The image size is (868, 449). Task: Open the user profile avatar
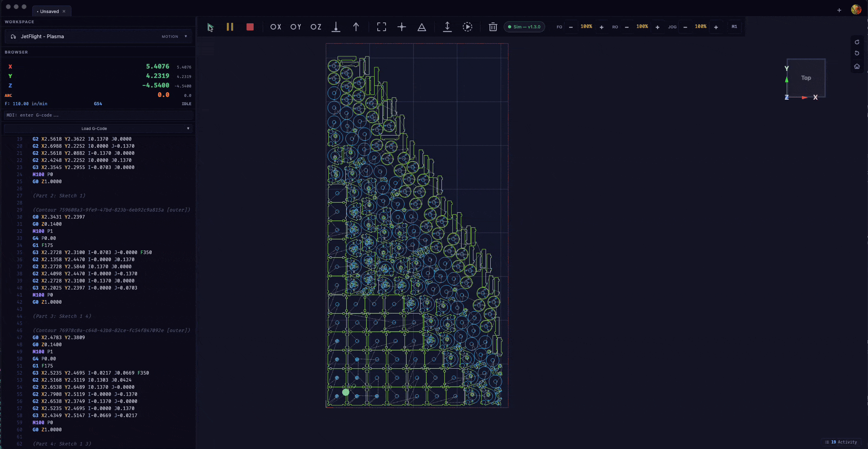[x=856, y=9]
